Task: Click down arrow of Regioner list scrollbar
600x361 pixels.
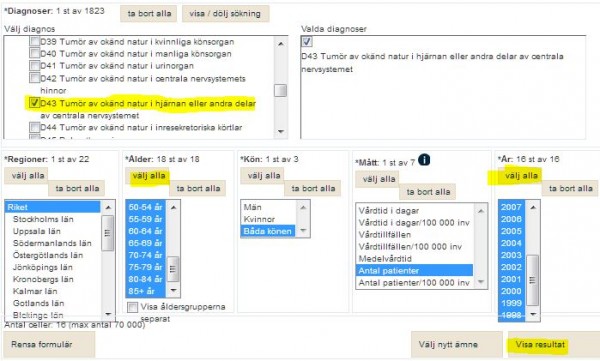Action: 108,314
